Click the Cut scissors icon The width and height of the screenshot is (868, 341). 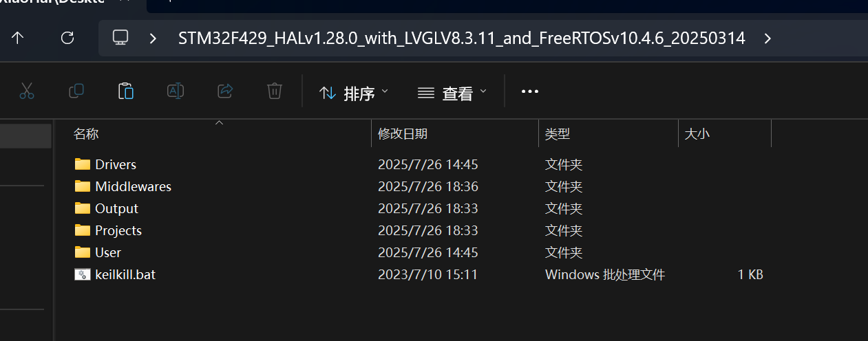[x=27, y=91]
